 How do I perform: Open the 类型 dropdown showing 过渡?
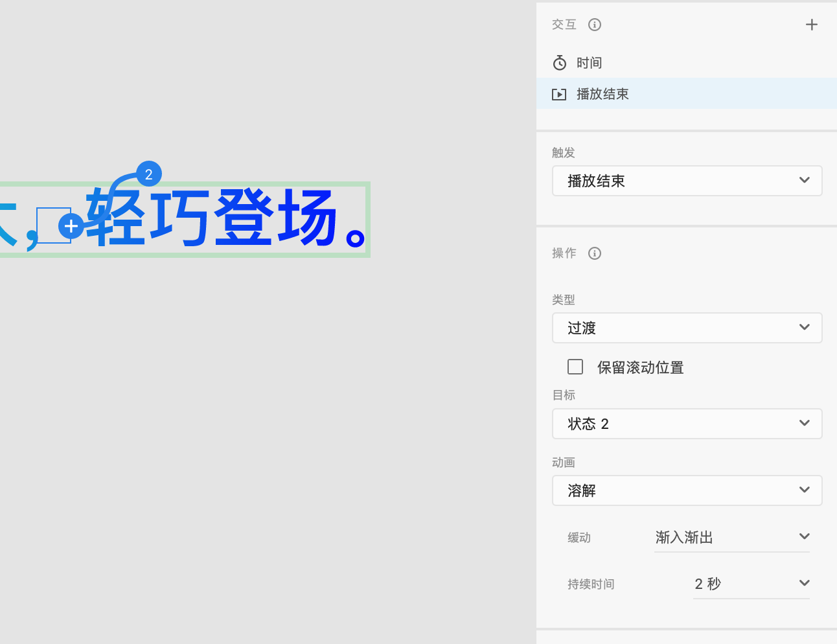(687, 328)
